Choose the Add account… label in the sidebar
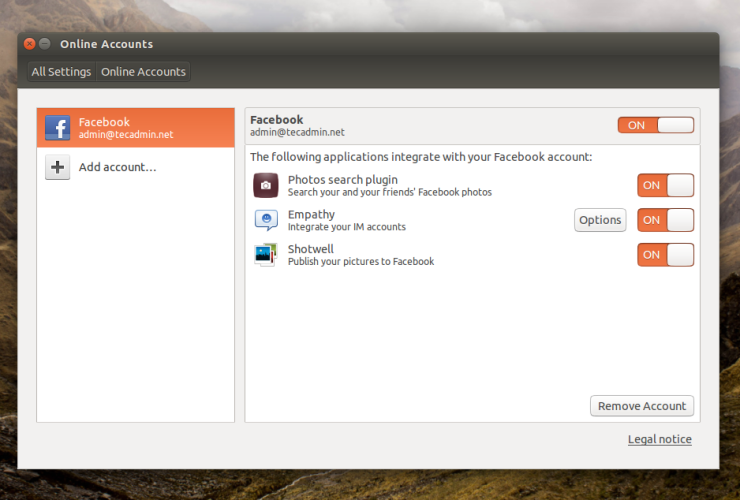This screenshot has width=740, height=500. click(117, 167)
